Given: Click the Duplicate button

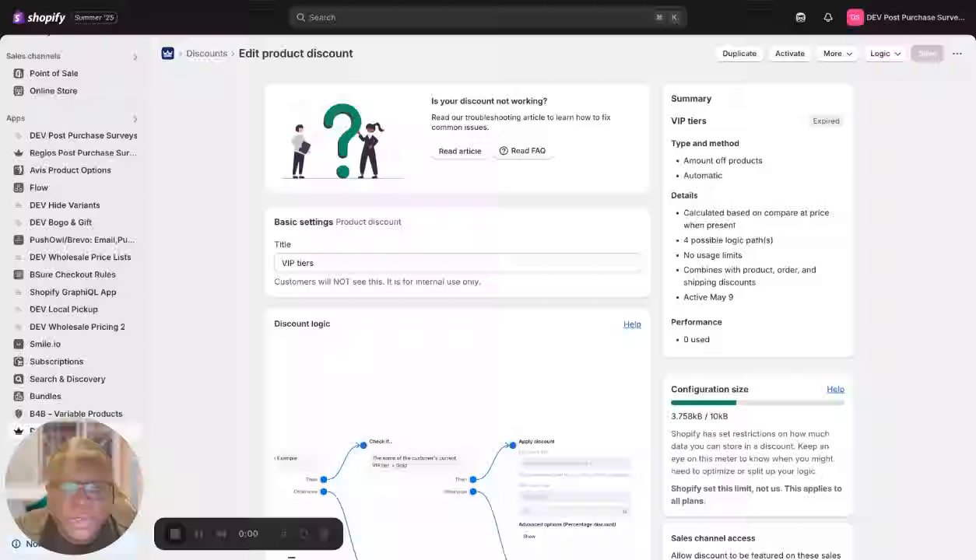Looking at the screenshot, I should pyautogui.click(x=739, y=54).
